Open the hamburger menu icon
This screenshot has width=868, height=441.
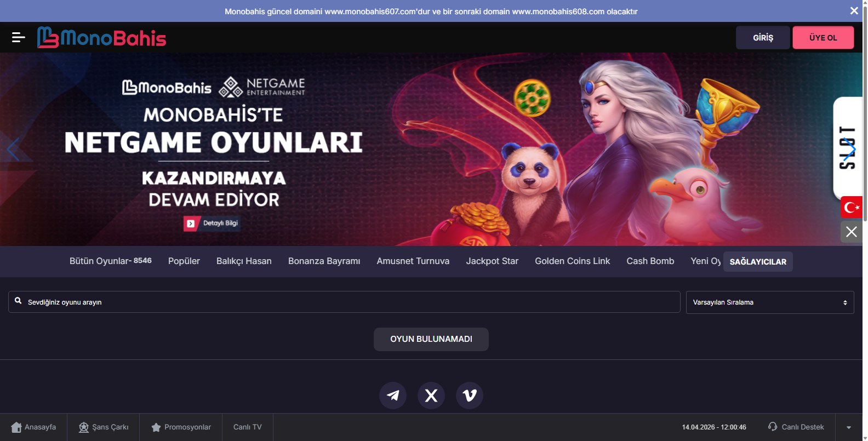tap(18, 37)
